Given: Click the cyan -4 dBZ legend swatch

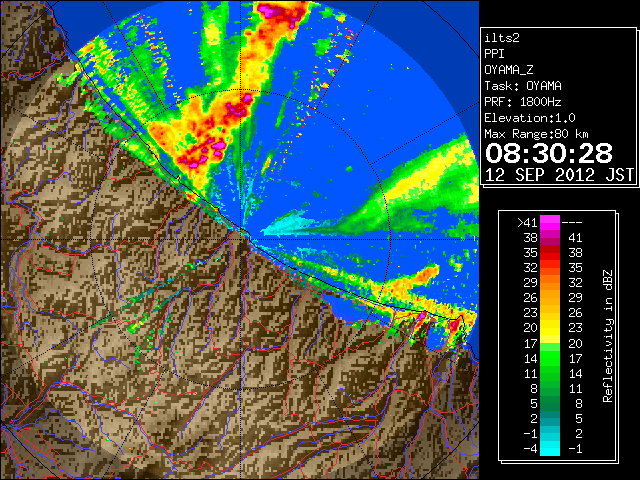Looking at the screenshot, I should [x=550, y=448].
